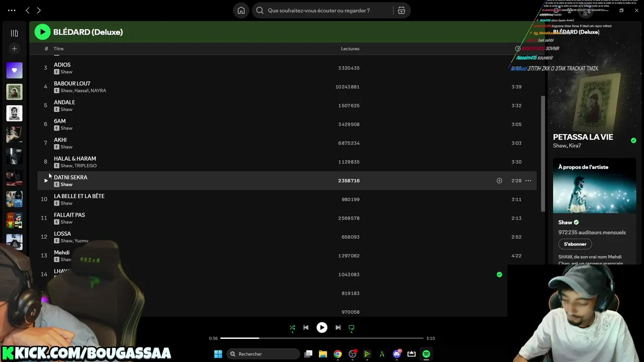This screenshot has width=644, height=362.
Task: Open artist NAYRA on BABOUR LOU7 row
Action: (x=98, y=90)
